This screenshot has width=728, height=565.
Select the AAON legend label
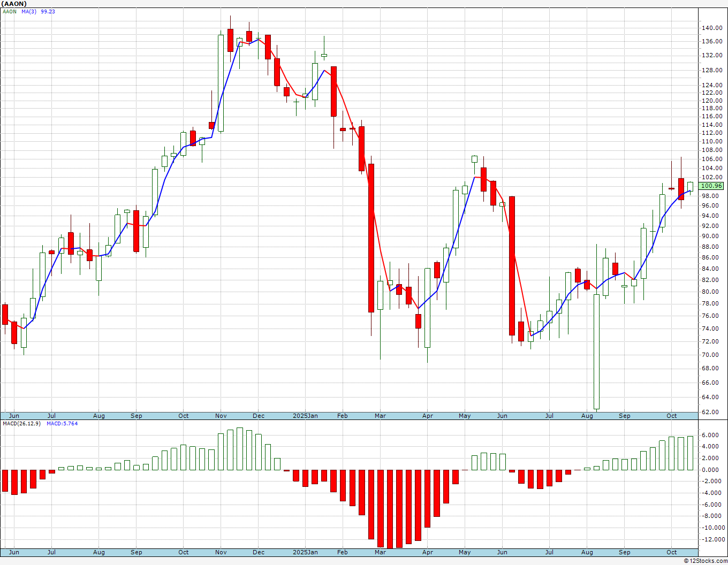pos(10,11)
